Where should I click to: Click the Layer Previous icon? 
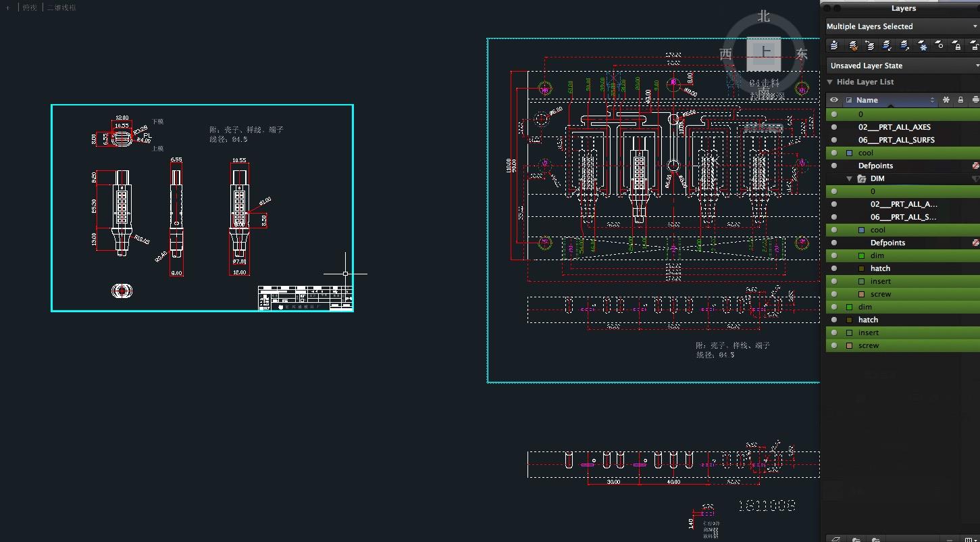tap(870, 45)
